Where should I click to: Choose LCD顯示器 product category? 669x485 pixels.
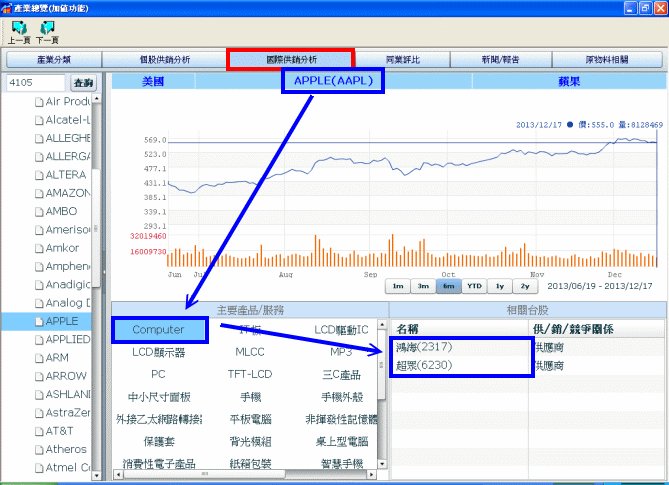[x=159, y=353]
